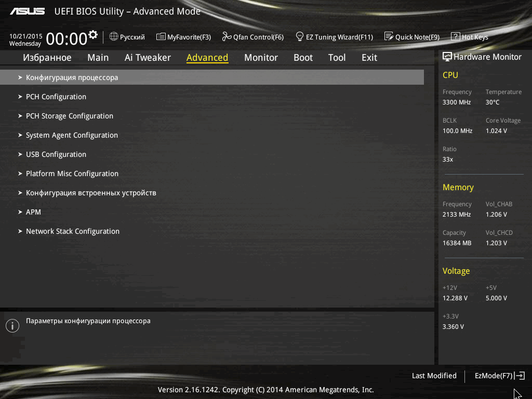Select the Advanced tab

[x=207, y=58]
